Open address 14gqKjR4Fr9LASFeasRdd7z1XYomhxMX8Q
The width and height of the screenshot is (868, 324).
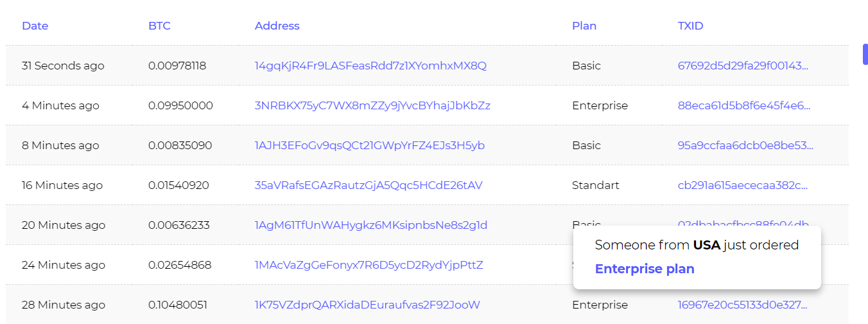point(370,66)
